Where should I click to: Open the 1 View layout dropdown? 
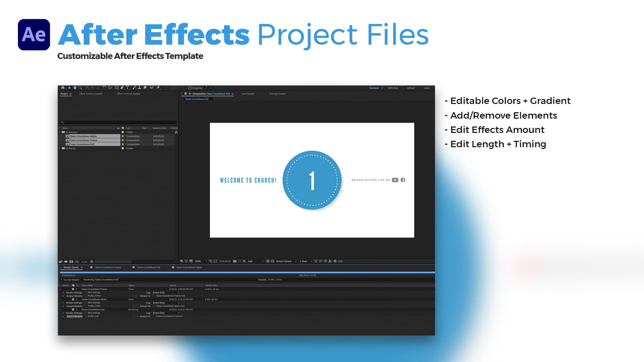click(x=306, y=261)
